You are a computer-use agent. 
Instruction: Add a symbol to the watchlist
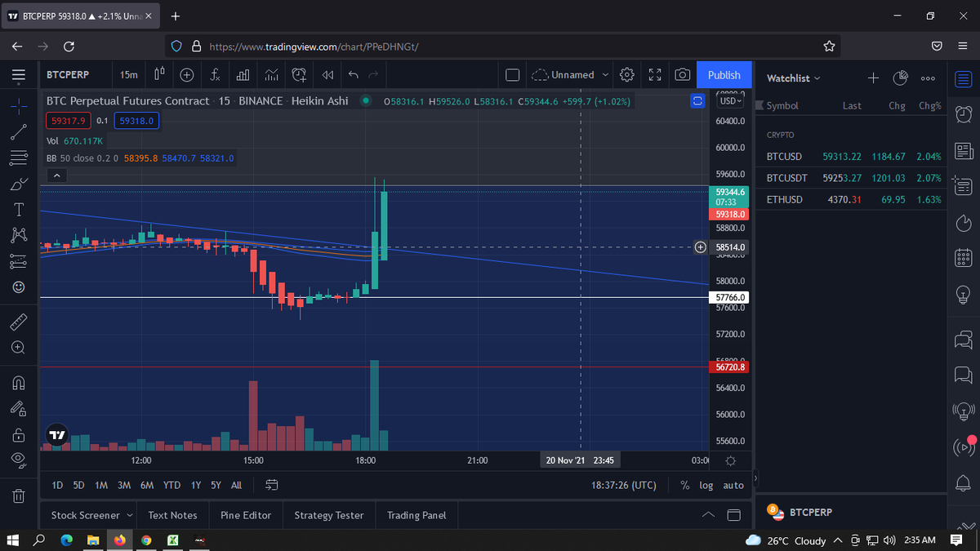[872, 78]
